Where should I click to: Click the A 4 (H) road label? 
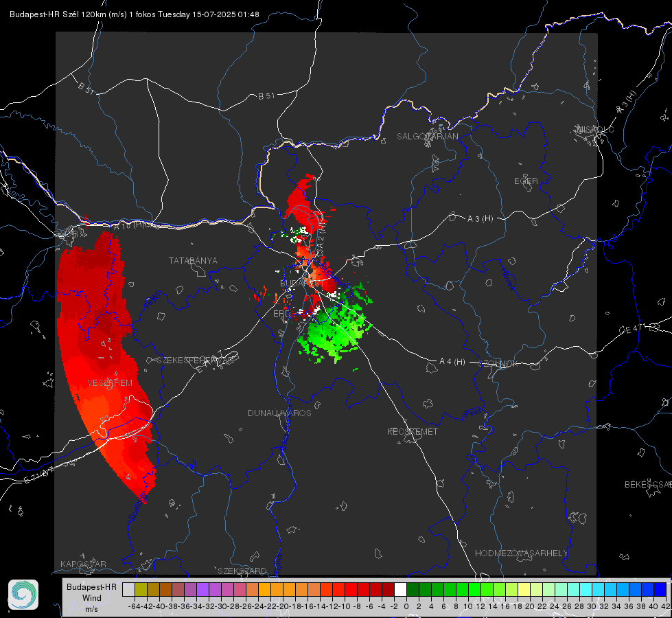(452, 362)
